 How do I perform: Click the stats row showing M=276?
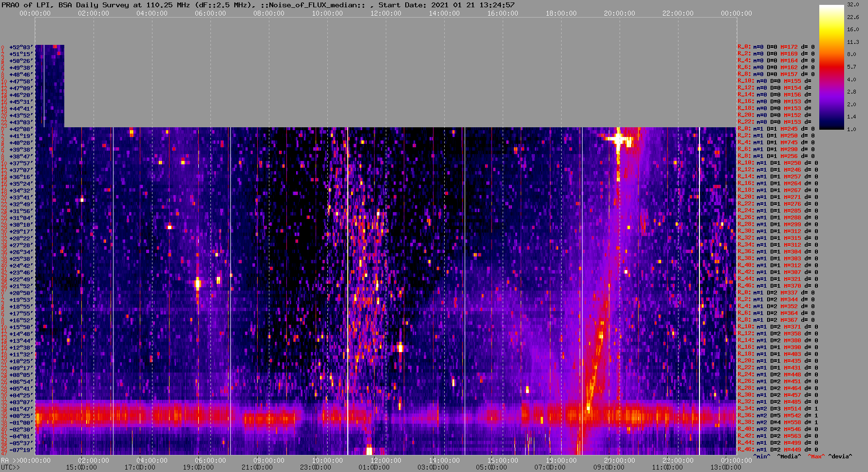tap(778, 204)
